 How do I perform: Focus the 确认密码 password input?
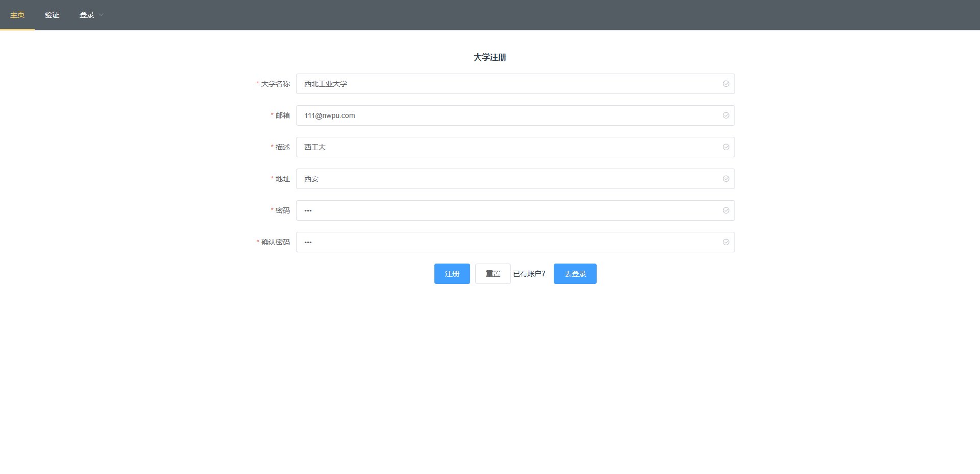tap(516, 242)
